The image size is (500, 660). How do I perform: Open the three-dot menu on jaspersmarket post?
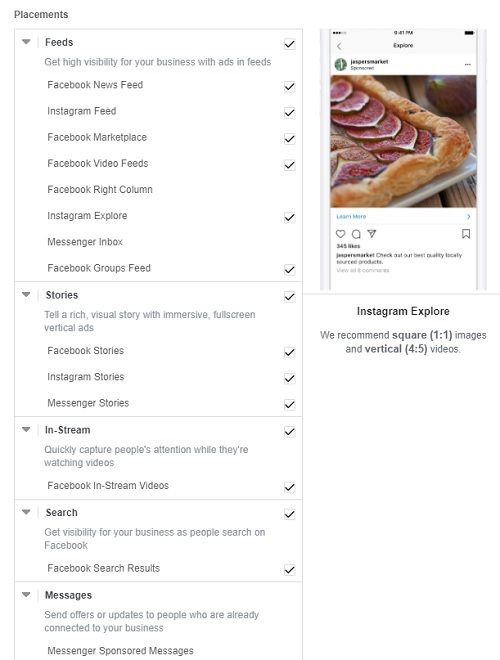click(x=468, y=64)
